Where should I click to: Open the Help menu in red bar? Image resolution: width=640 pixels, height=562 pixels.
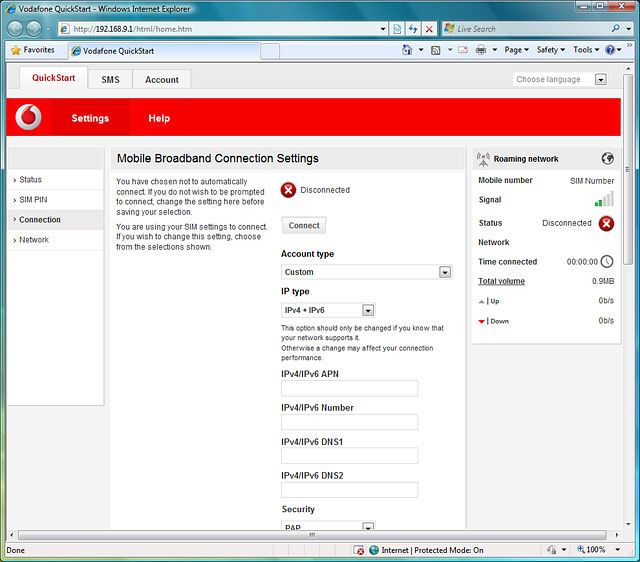coord(159,118)
